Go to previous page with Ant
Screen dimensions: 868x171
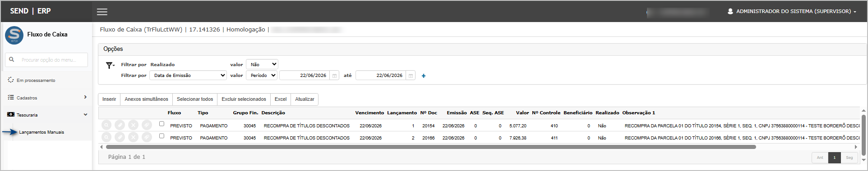pyautogui.click(x=820, y=157)
